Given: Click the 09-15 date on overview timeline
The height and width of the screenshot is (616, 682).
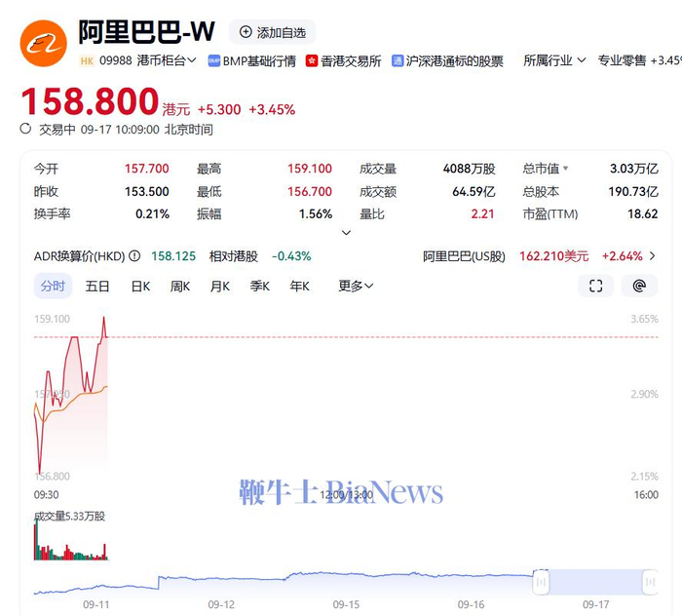Looking at the screenshot, I should click(x=346, y=604).
